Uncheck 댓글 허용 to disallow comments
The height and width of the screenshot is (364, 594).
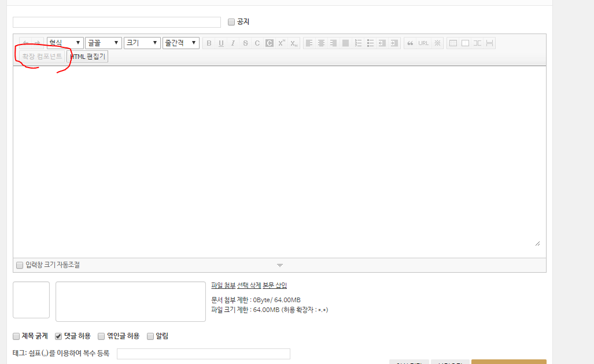click(58, 336)
